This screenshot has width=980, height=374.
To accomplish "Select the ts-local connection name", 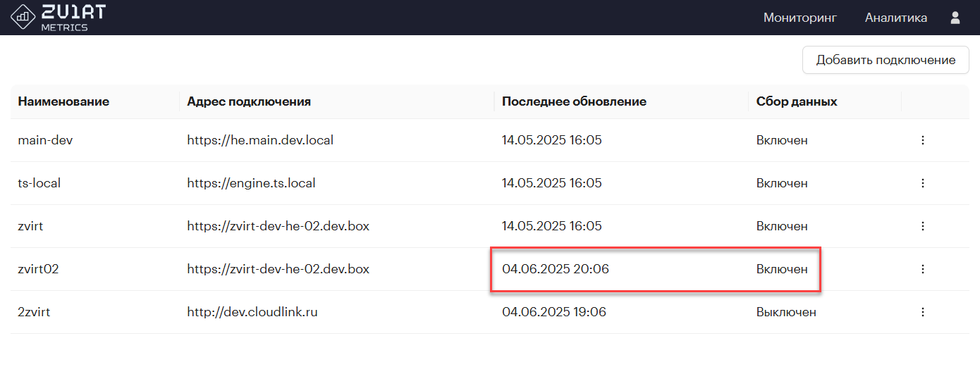I will pyautogui.click(x=39, y=183).
